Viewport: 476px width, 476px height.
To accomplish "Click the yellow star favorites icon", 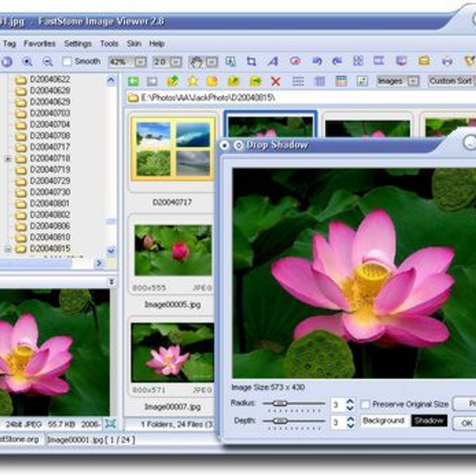I will coord(193,81).
